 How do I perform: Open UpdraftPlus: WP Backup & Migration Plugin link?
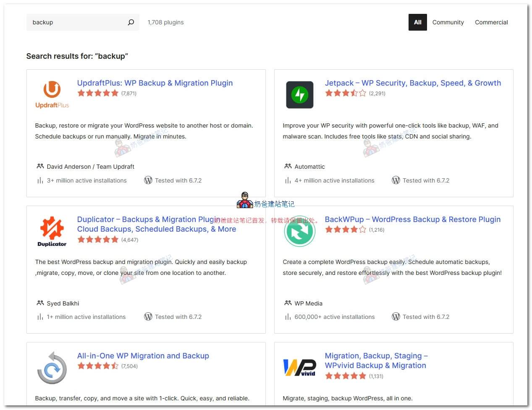[x=155, y=83]
